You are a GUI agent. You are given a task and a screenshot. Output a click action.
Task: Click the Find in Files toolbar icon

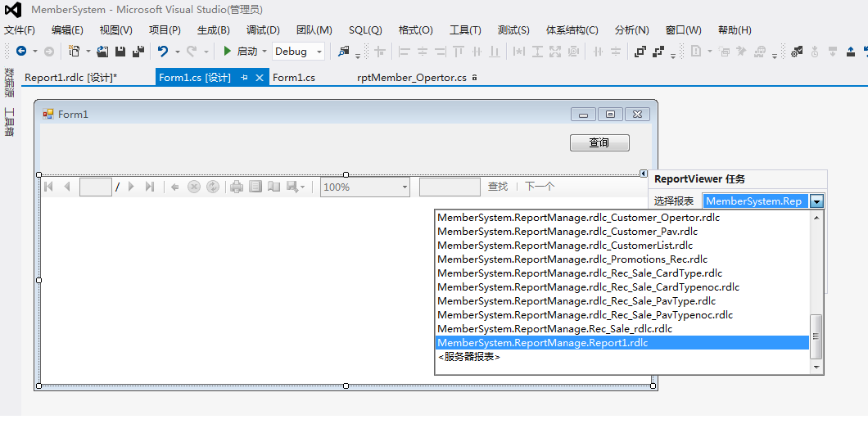(344, 52)
